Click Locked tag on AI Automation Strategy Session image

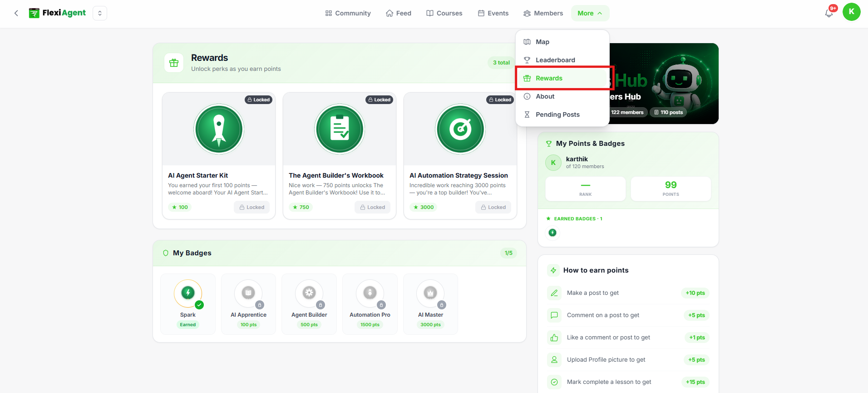pyautogui.click(x=500, y=99)
